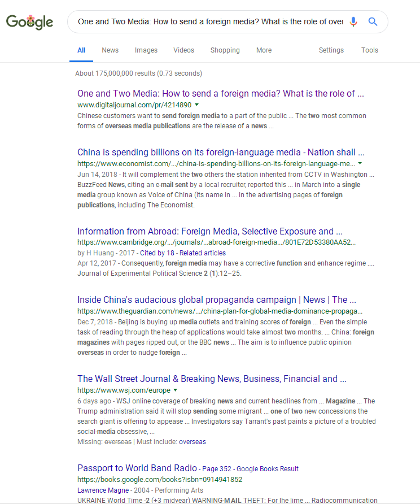Click the 'Jun 14, 2018' snippet date
Screen dimensions: 420x504
coord(97,175)
